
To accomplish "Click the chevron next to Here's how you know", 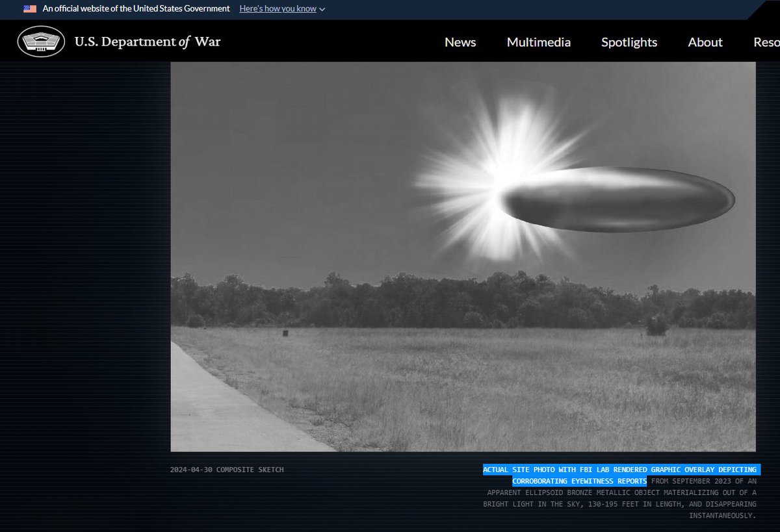I will pos(322,9).
